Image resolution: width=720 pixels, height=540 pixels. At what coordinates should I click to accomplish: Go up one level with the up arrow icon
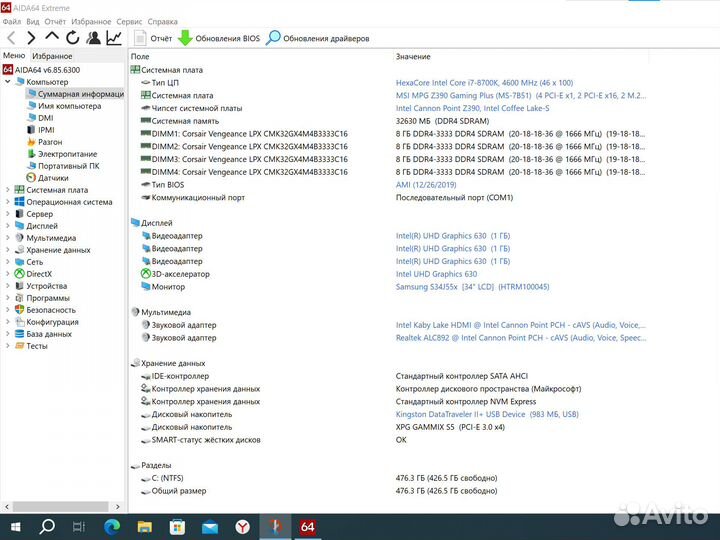(52, 37)
